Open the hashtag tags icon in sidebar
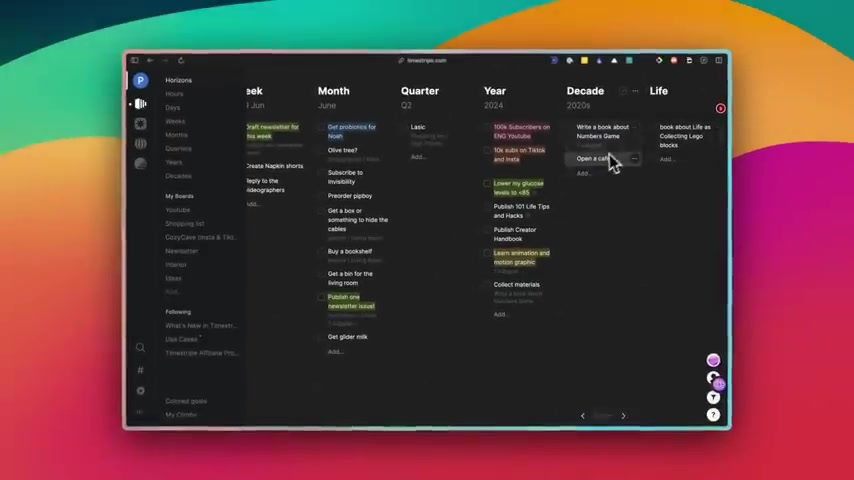 click(140, 370)
